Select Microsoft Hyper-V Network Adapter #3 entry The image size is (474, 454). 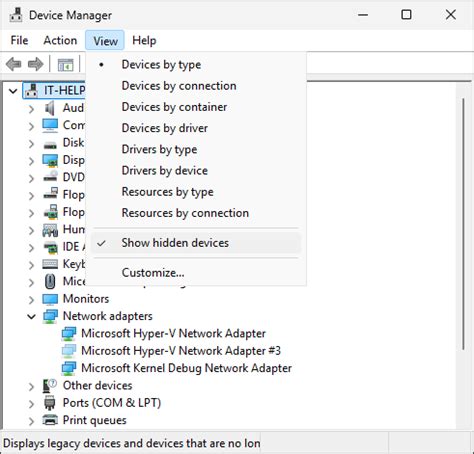tap(181, 351)
